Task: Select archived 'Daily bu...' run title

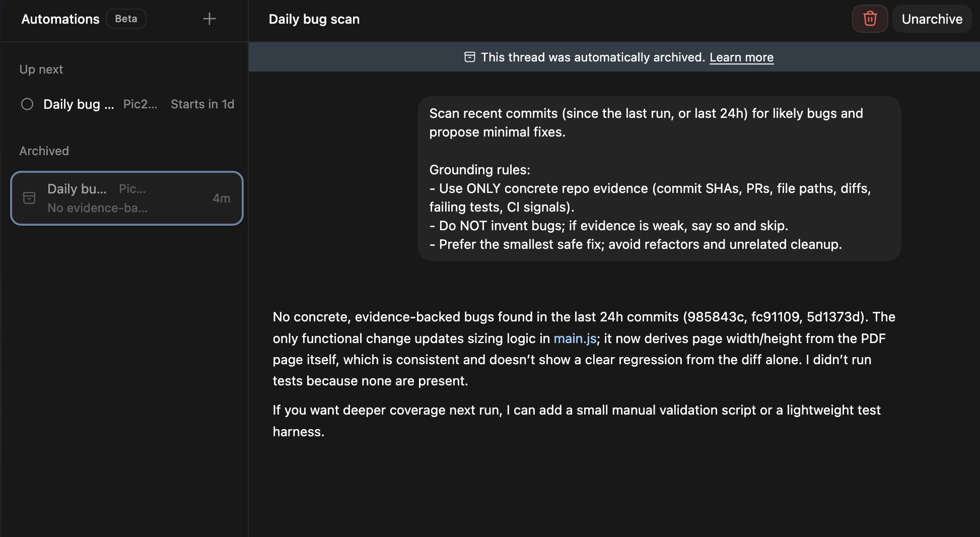Action: click(x=77, y=189)
